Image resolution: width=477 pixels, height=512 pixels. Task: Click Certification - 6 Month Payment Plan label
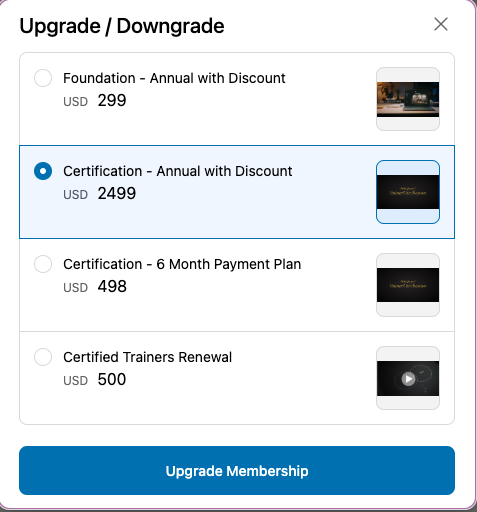point(182,264)
